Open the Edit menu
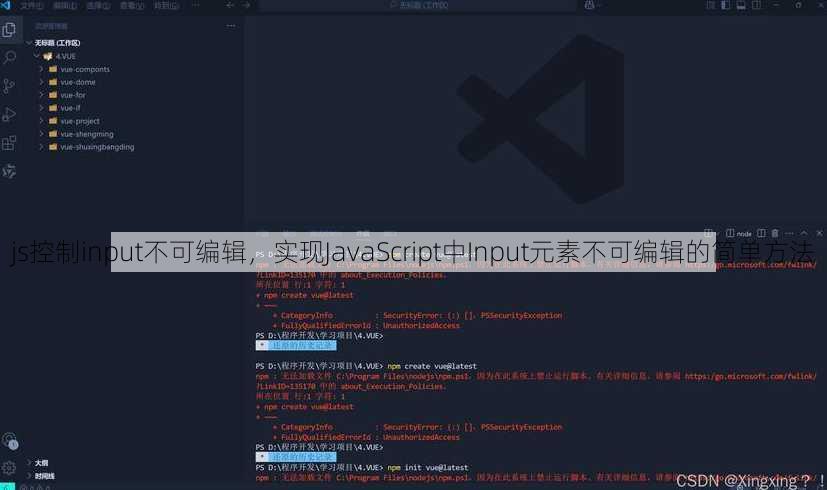827x490 pixels. tap(65, 5)
